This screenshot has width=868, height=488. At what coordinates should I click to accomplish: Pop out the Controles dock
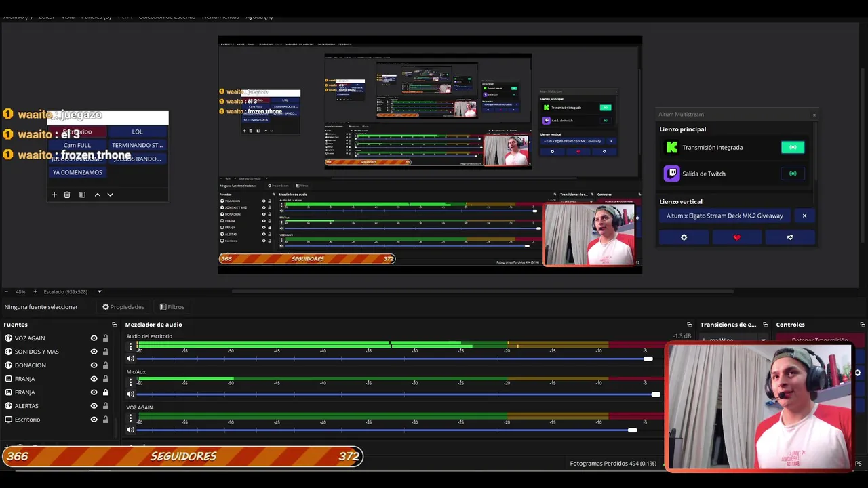point(862,325)
